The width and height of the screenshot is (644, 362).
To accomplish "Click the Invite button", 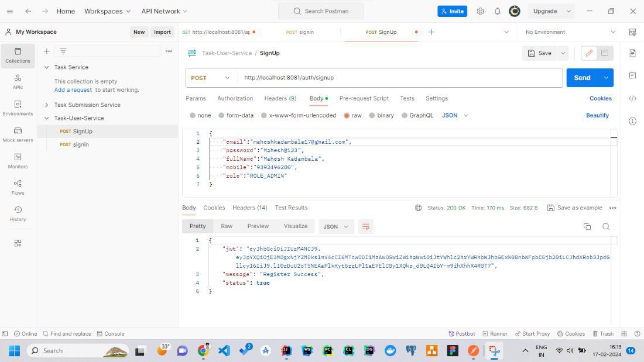I will pyautogui.click(x=452, y=11).
